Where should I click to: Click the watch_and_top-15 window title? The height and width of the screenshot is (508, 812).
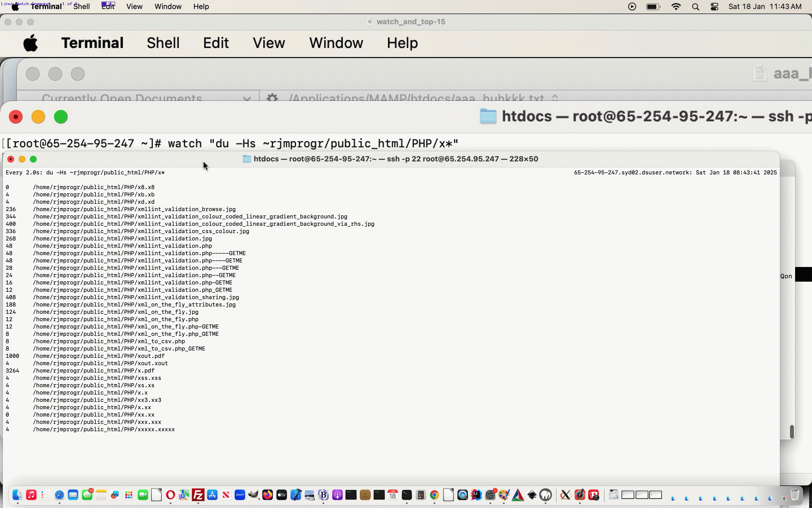coord(411,22)
